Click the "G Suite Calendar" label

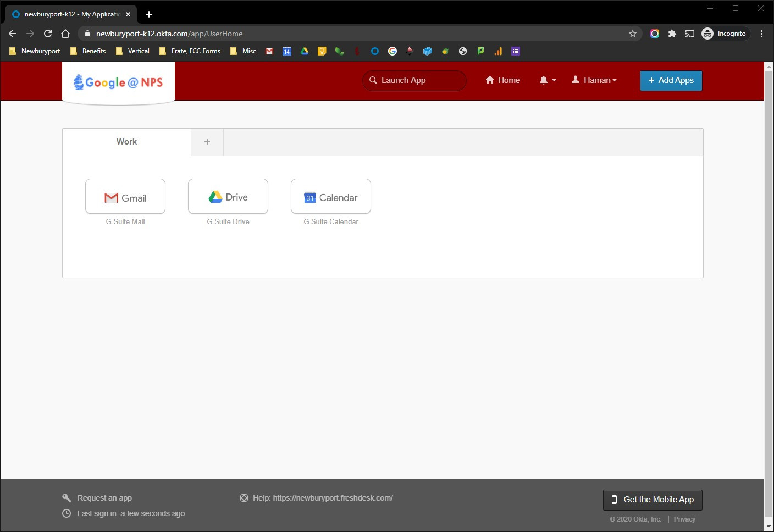(331, 221)
